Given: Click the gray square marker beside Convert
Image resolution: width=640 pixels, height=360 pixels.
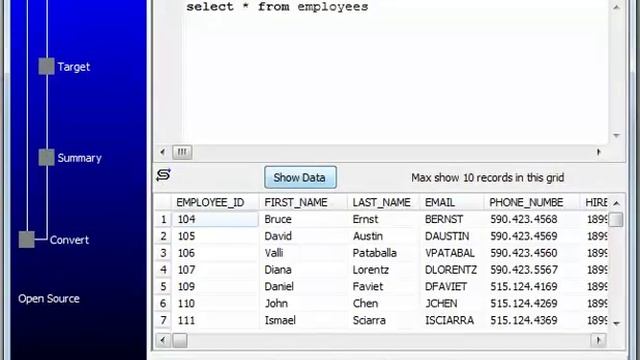Looking at the screenshot, I should [x=27, y=240].
